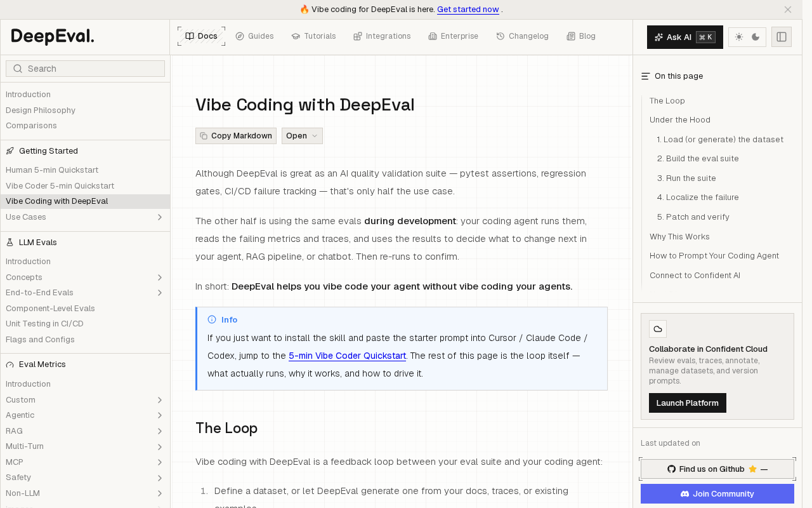Expand the RAG metrics chevron

tap(160, 431)
